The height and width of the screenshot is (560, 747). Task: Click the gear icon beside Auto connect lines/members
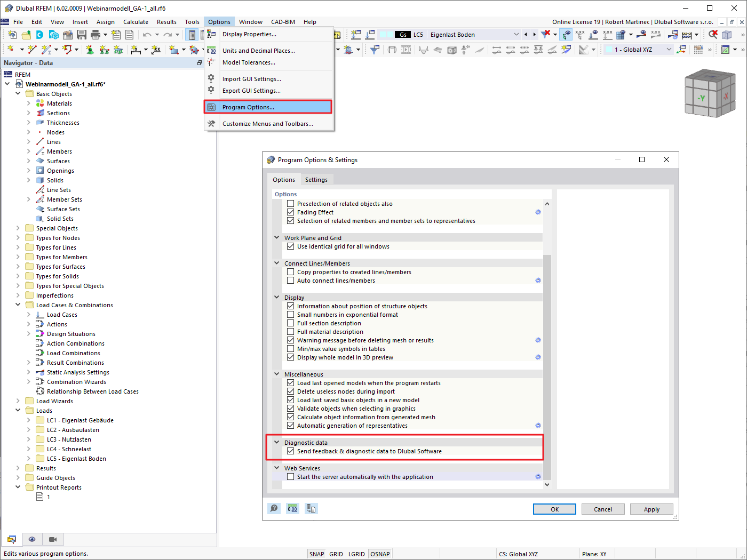538,280
